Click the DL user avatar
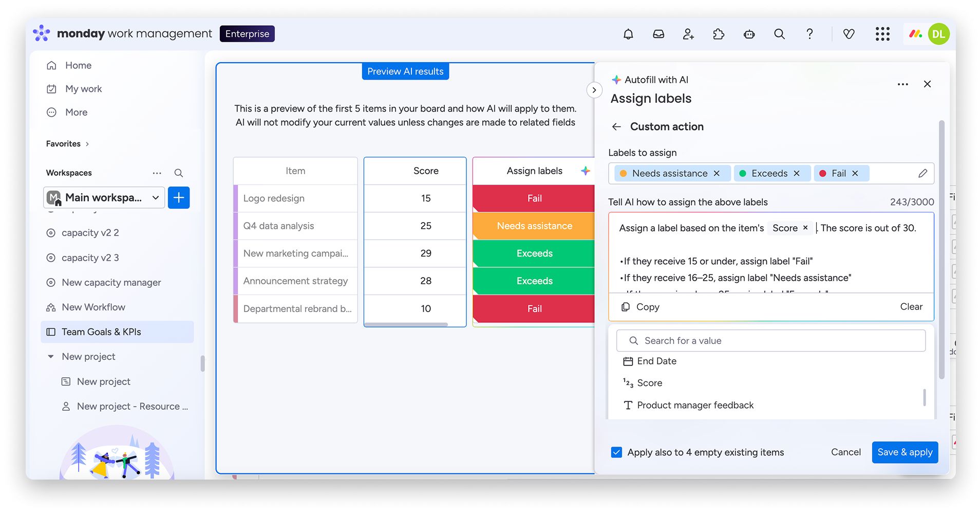980x513 pixels. pyautogui.click(x=938, y=34)
